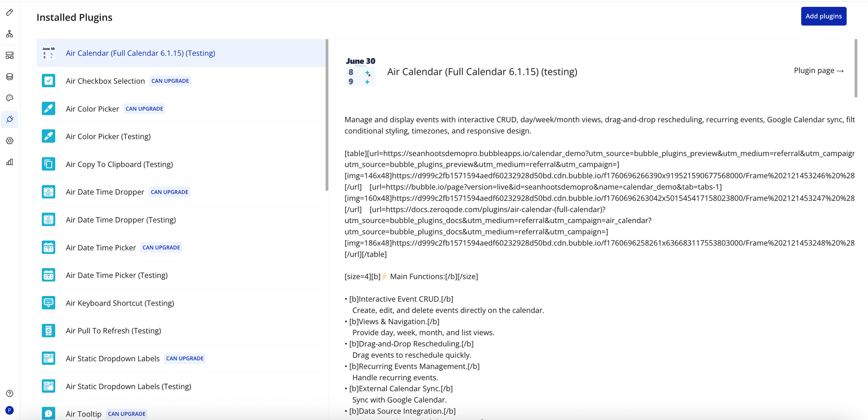868x420 pixels.
Task: Open the Workflow tab node-tree icon
Action: pos(10,34)
